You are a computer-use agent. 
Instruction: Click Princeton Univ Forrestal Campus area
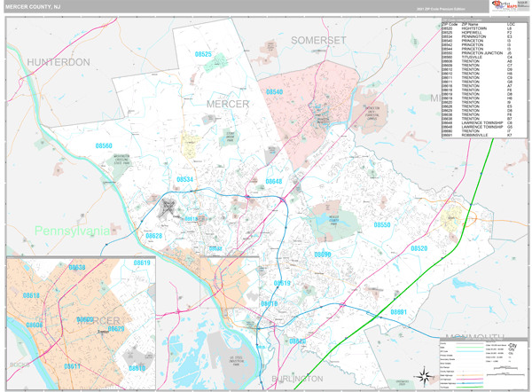(372, 114)
